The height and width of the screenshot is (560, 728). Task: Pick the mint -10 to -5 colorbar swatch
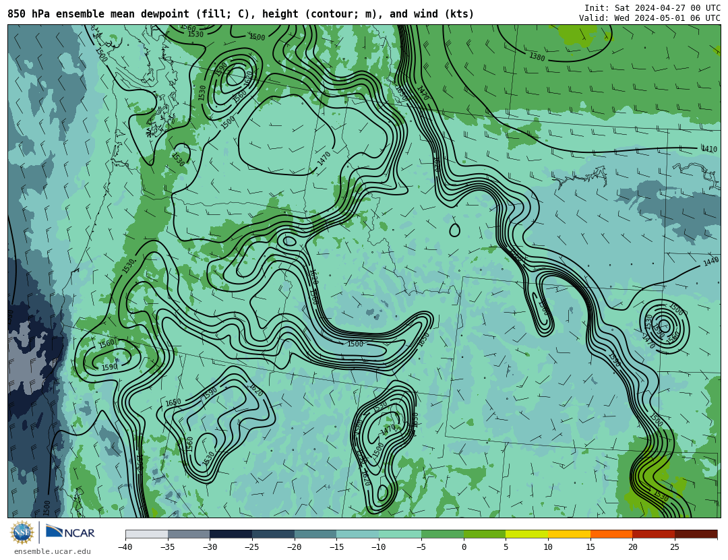coord(400,534)
